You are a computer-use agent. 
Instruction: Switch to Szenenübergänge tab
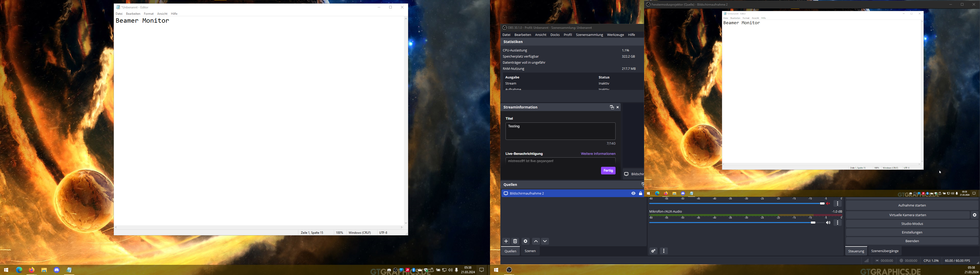[x=885, y=251]
